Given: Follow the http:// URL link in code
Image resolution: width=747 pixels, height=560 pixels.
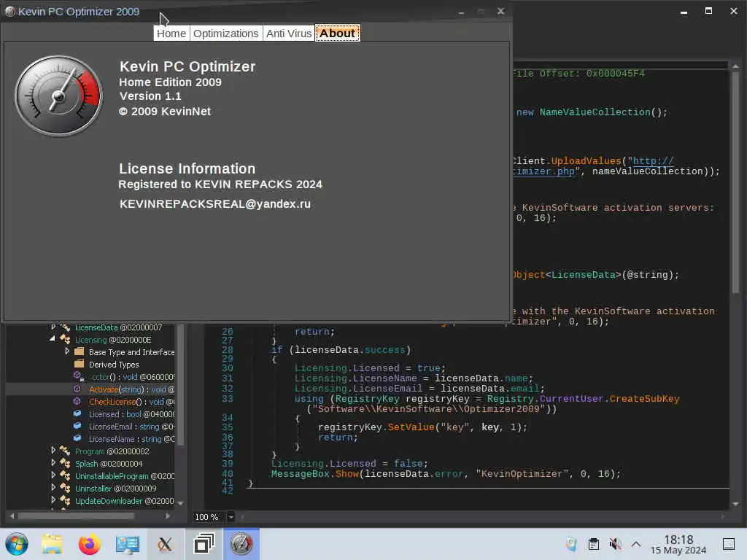Looking at the screenshot, I should pos(653,161).
